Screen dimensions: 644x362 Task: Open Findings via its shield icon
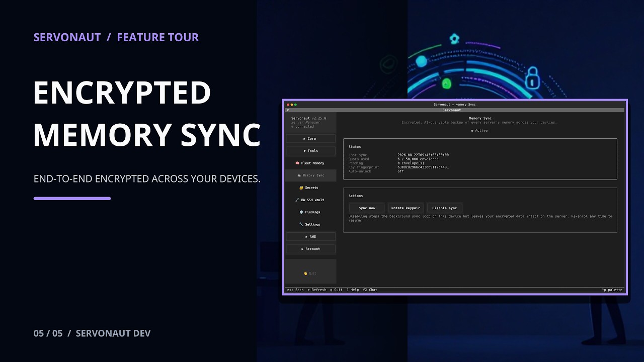point(301,212)
